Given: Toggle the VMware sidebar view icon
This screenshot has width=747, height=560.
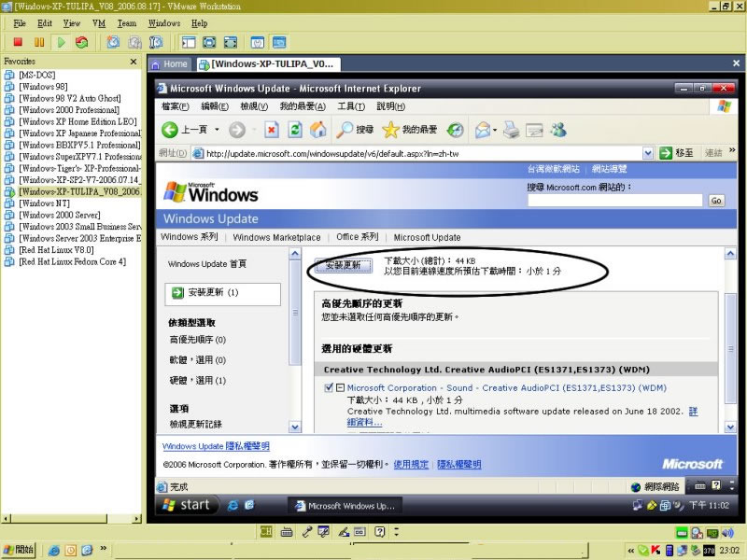Looking at the screenshot, I should click(x=189, y=42).
